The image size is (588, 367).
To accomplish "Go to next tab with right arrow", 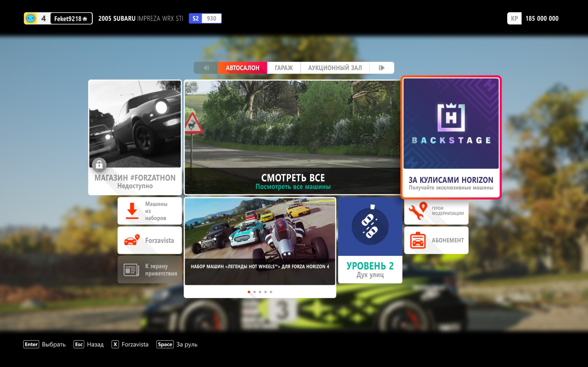I will click(x=382, y=68).
